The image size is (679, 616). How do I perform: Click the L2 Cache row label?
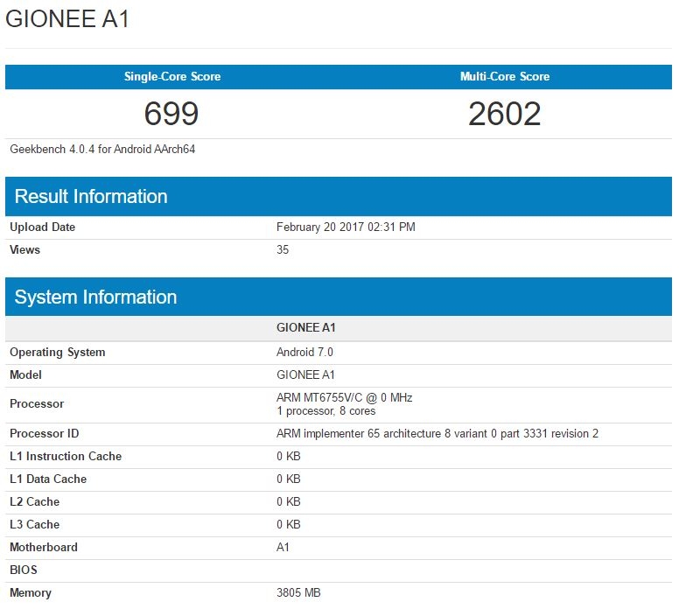click(34, 502)
